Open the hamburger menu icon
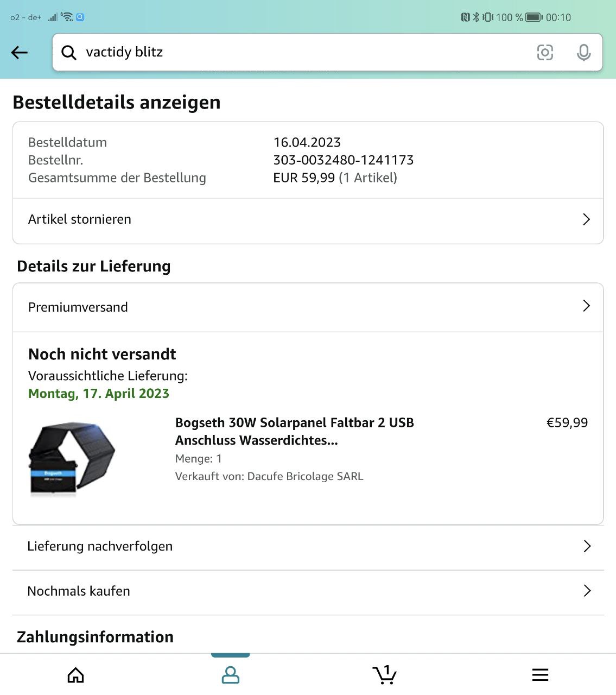 [x=540, y=675]
